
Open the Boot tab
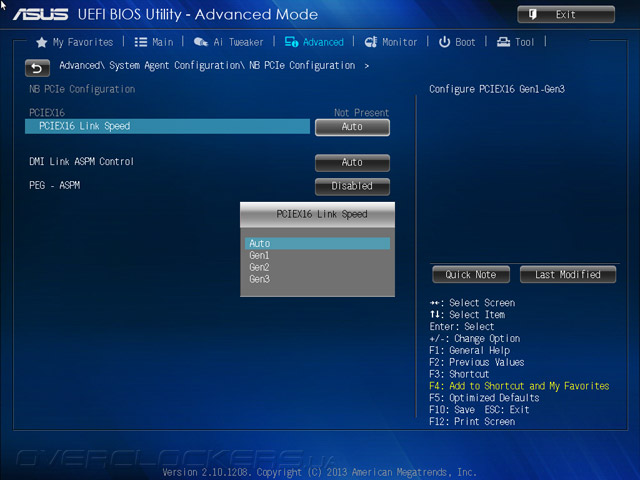[457, 42]
